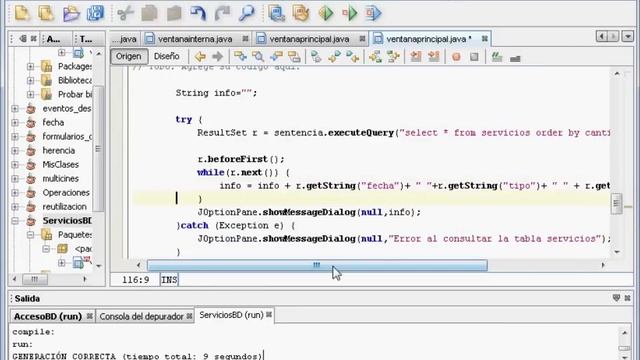Switch to Origen source view
640x360 pixels.
click(129, 57)
